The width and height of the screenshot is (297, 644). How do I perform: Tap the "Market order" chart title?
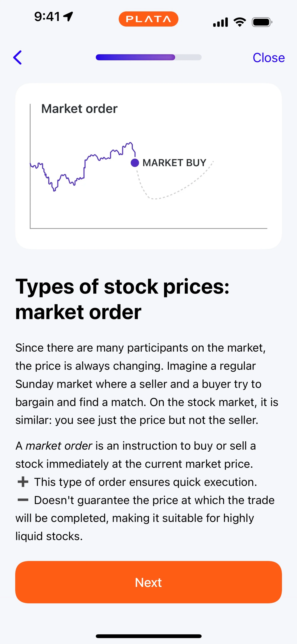click(79, 109)
